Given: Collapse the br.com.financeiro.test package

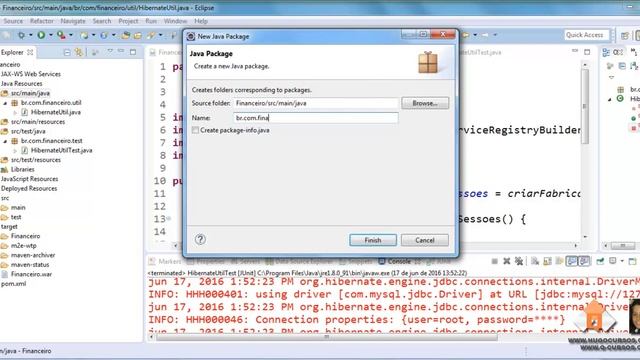Looking at the screenshot, I should coord(5,141).
